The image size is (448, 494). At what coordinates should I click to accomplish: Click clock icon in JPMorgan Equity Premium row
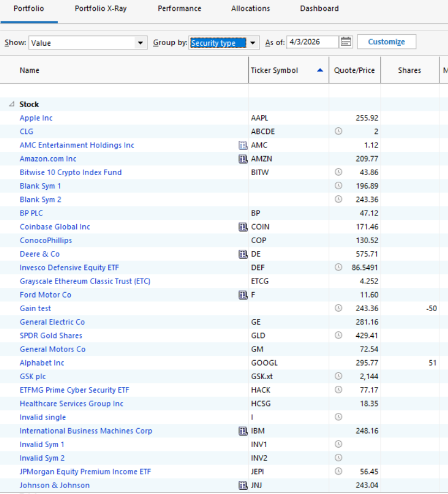click(x=338, y=471)
